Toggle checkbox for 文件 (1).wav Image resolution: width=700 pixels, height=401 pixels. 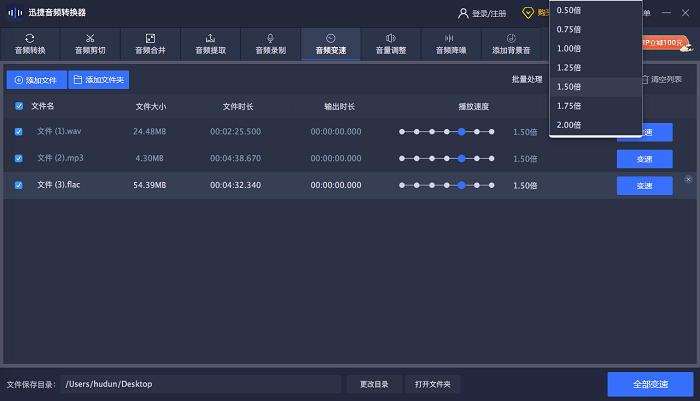19,132
